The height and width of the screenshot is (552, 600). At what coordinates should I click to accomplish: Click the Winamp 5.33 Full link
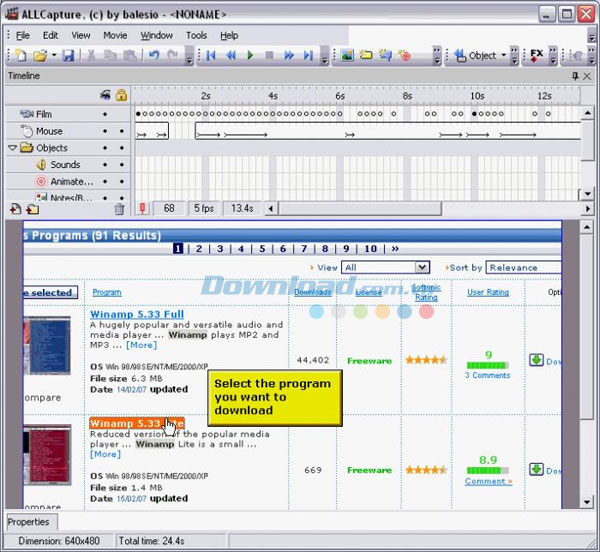click(x=137, y=314)
